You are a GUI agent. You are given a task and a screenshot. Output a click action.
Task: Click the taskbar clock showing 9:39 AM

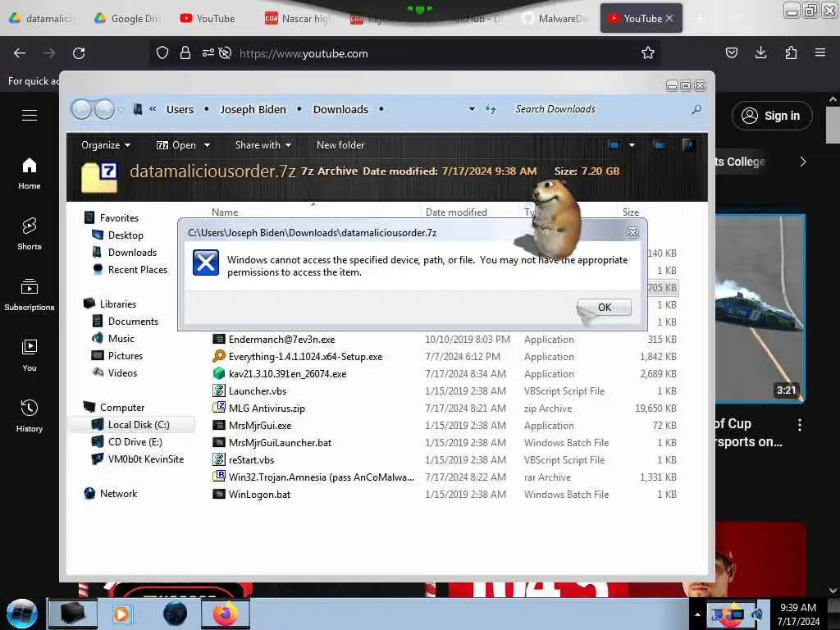pos(798,614)
